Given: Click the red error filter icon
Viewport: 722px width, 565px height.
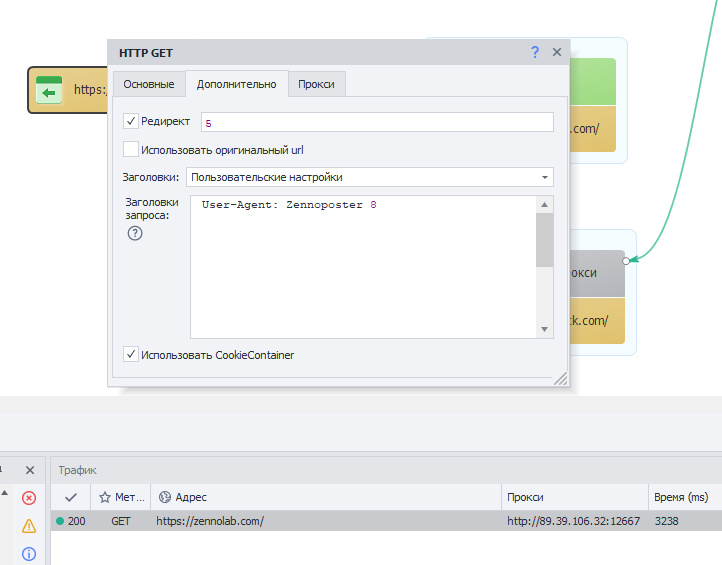Looking at the screenshot, I should [x=29, y=498].
